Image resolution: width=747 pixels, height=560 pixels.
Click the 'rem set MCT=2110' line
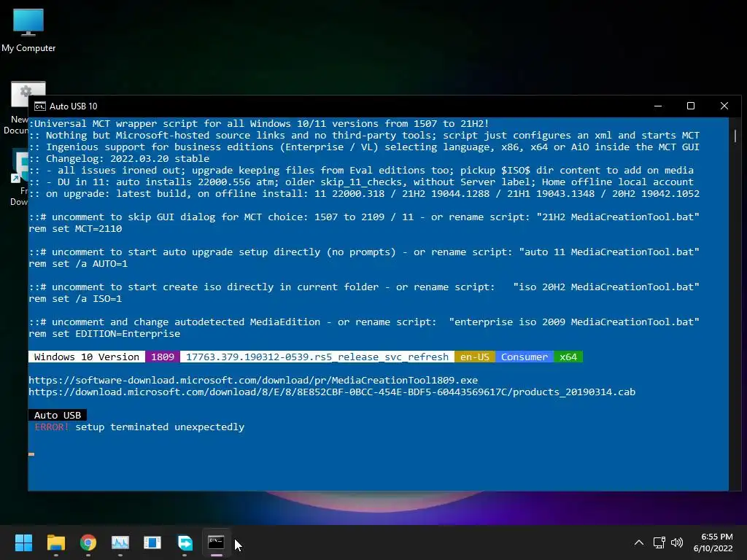75,228
